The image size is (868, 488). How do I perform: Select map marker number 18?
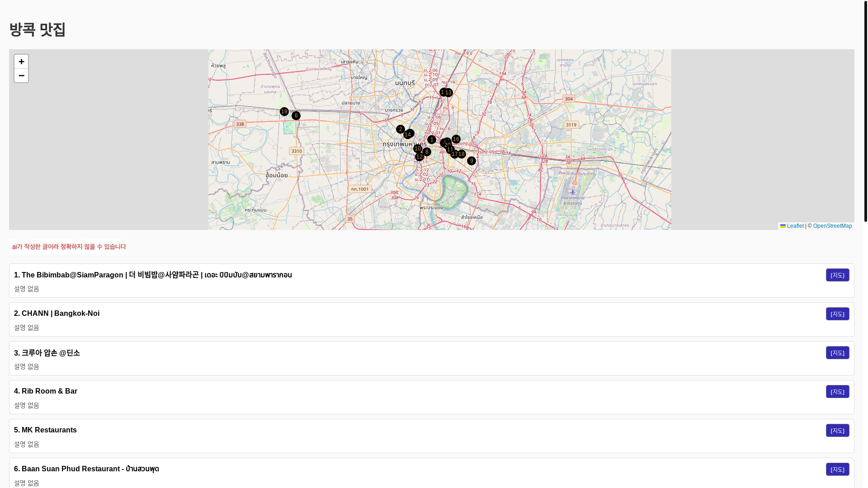tap(462, 154)
